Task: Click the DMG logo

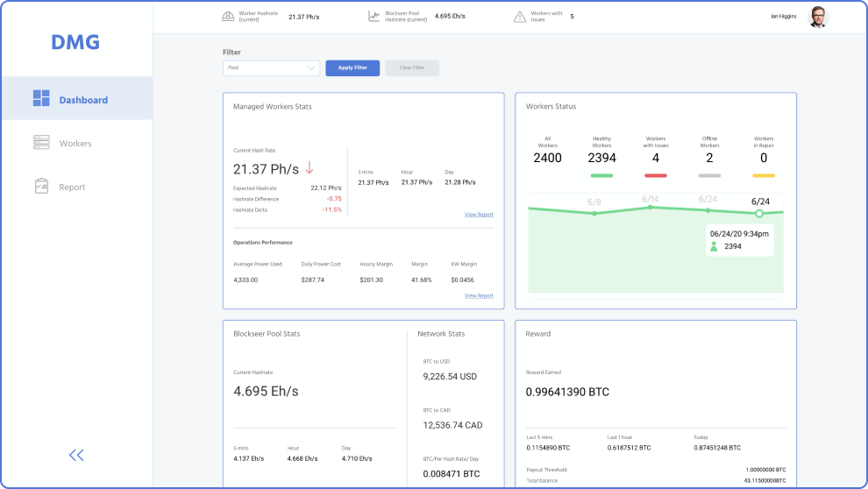Action: (x=75, y=42)
